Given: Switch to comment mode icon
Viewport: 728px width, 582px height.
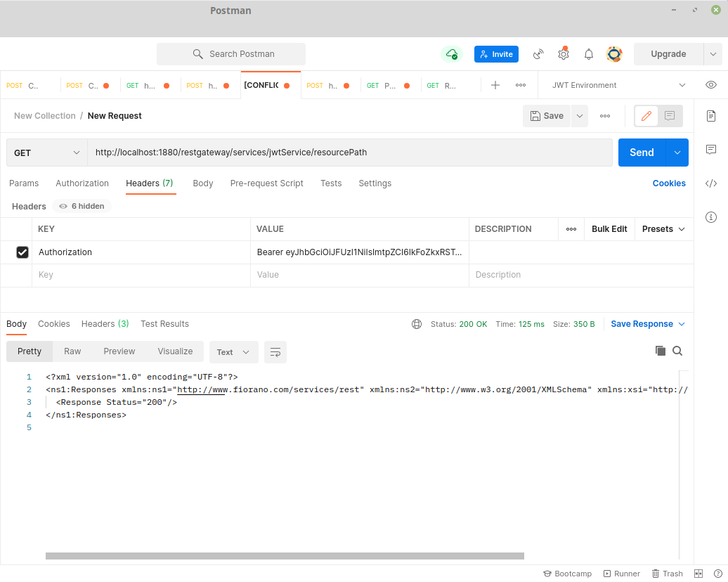Looking at the screenshot, I should [670, 116].
